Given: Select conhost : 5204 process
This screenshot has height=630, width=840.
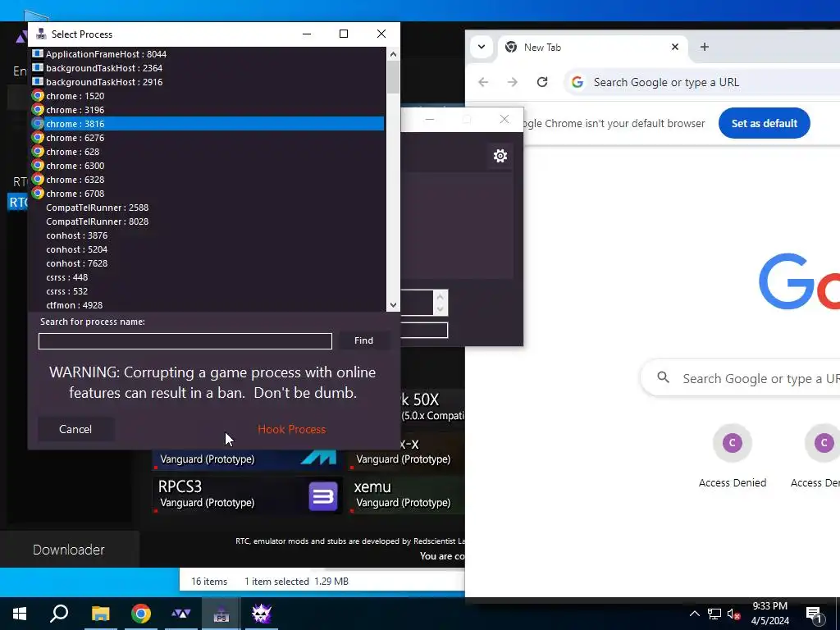Looking at the screenshot, I should (x=208, y=249).
